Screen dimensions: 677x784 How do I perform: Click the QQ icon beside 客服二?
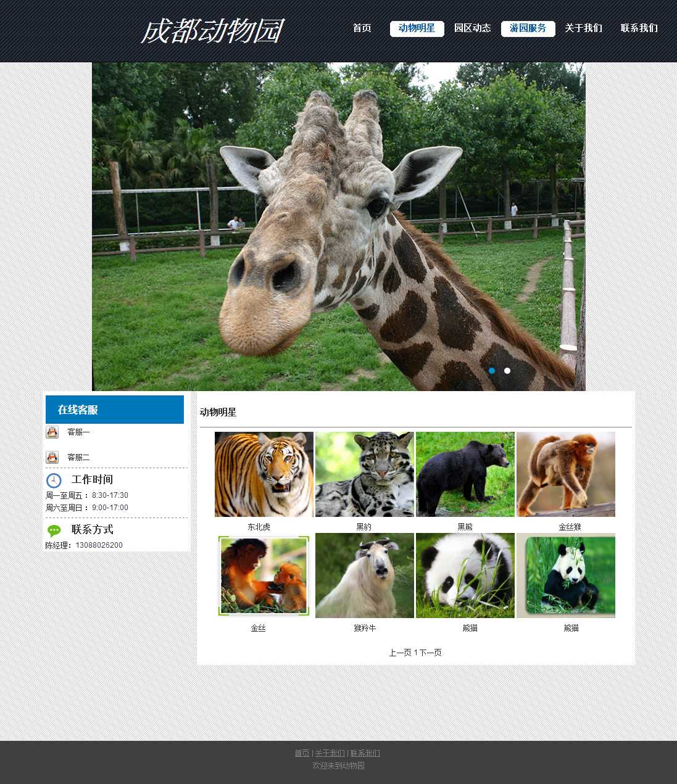[x=52, y=457]
